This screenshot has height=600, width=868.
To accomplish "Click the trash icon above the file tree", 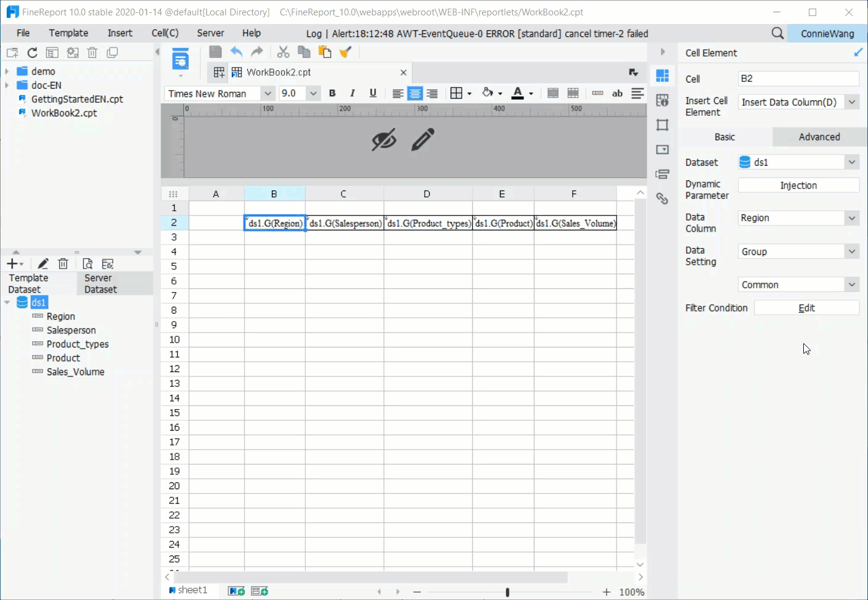I will (x=92, y=53).
